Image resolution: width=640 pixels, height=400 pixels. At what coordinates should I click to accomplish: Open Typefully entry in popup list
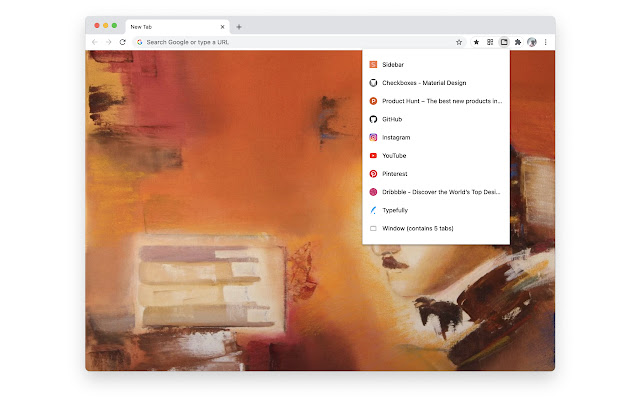436,210
